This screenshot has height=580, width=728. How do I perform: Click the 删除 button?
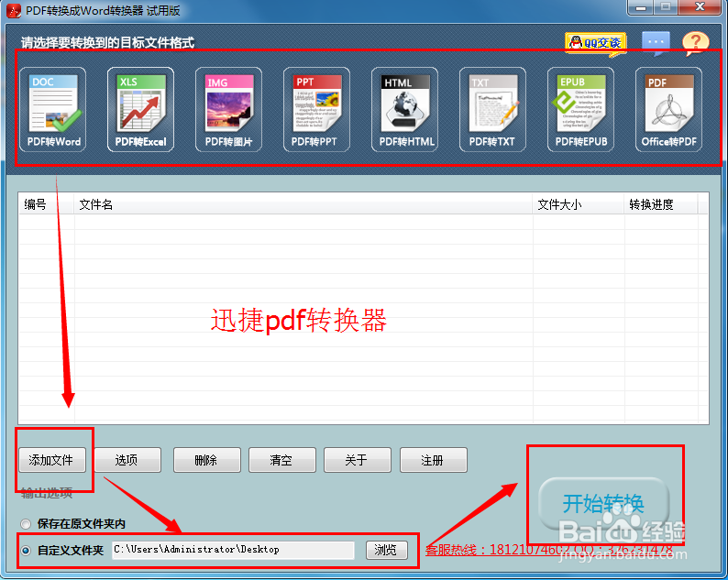(207, 460)
